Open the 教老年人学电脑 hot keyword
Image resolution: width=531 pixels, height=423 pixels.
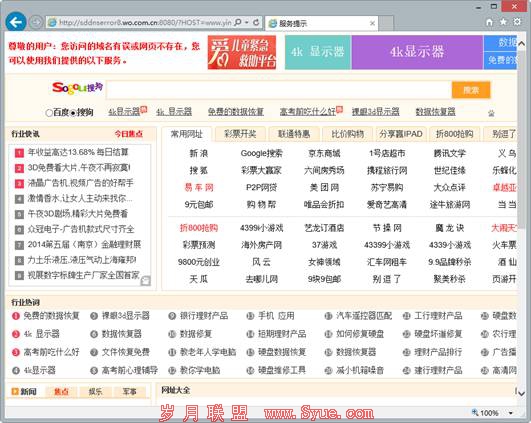(x=208, y=352)
